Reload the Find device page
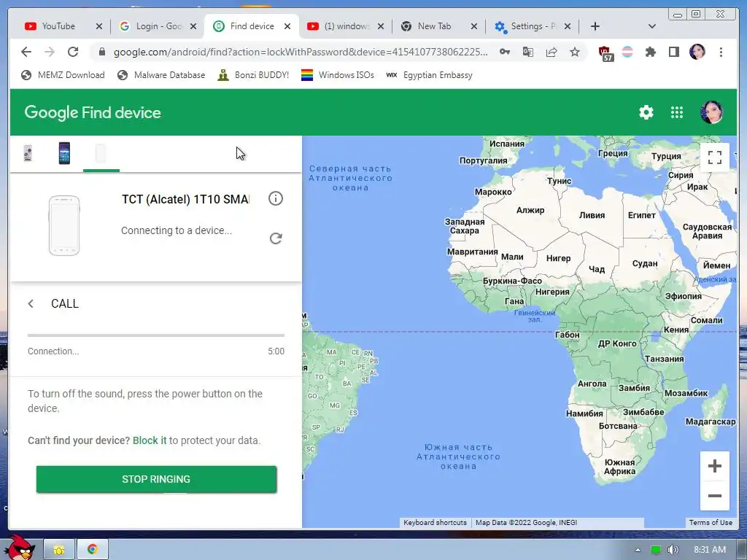 click(x=73, y=52)
